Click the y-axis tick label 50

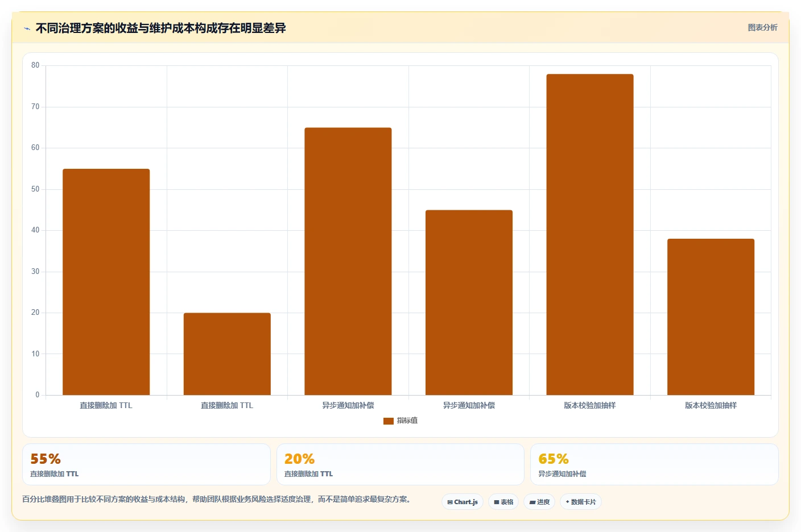pyautogui.click(x=35, y=189)
